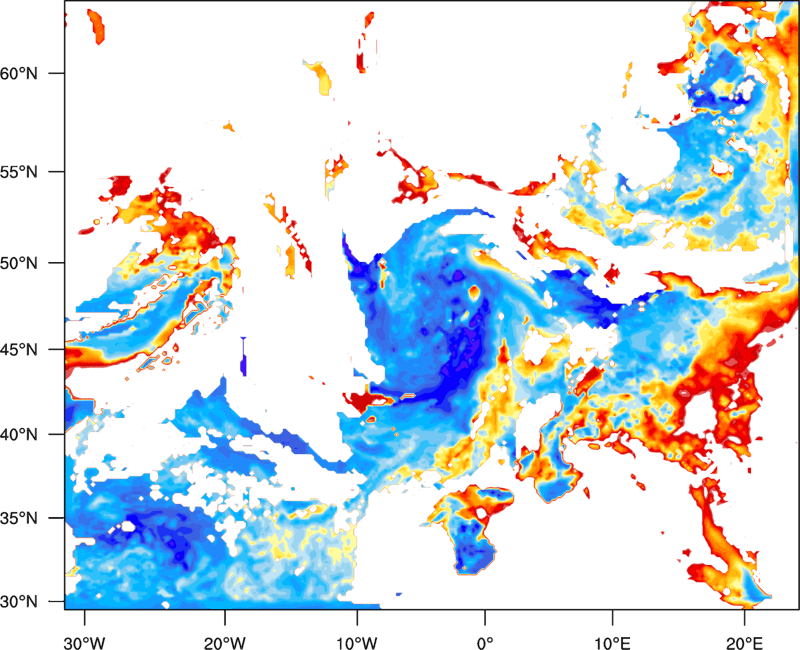
Task: Click the 30°W longitude label
Action: tap(84, 643)
